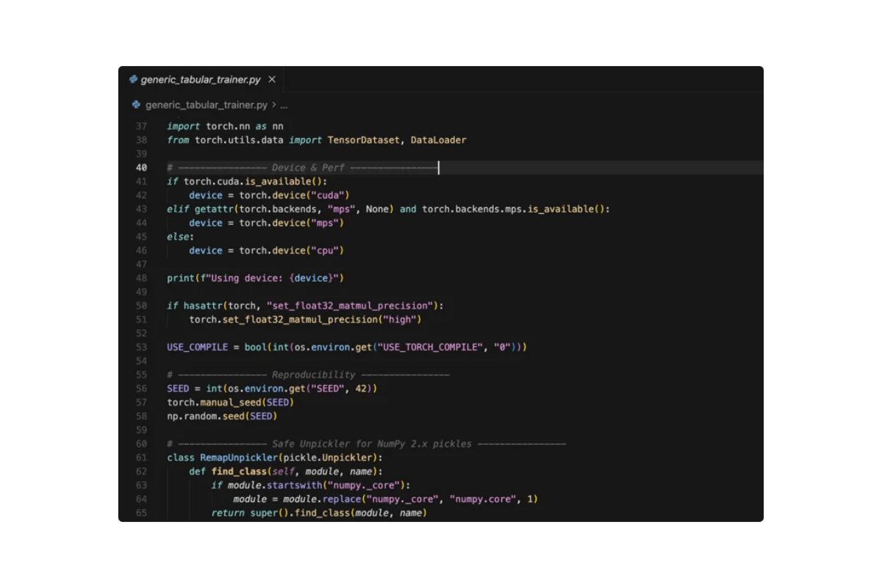The height and width of the screenshot is (588, 882).
Task: Click the Python file icon in the editor tab
Action: pyautogui.click(x=133, y=79)
